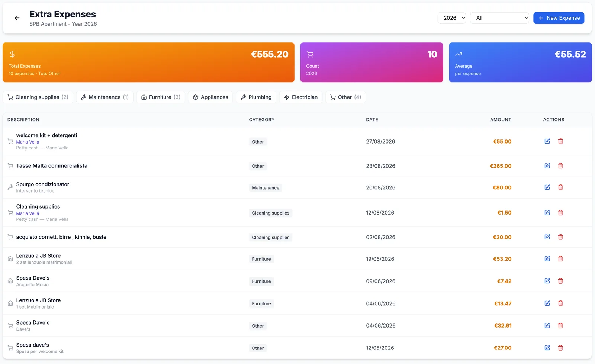The height and width of the screenshot is (364, 595).
Task: Click the €265.00 amount value
Action: coord(501,166)
